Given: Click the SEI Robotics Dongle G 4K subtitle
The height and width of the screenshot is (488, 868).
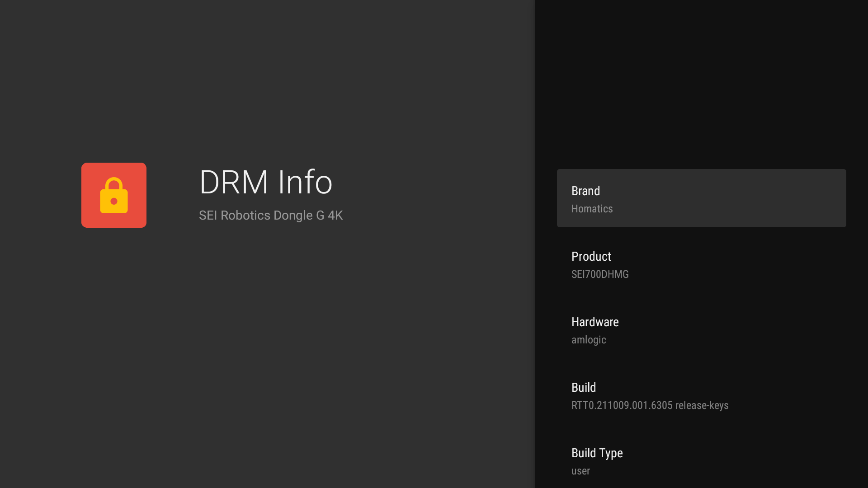Looking at the screenshot, I should click(x=270, y=216).
